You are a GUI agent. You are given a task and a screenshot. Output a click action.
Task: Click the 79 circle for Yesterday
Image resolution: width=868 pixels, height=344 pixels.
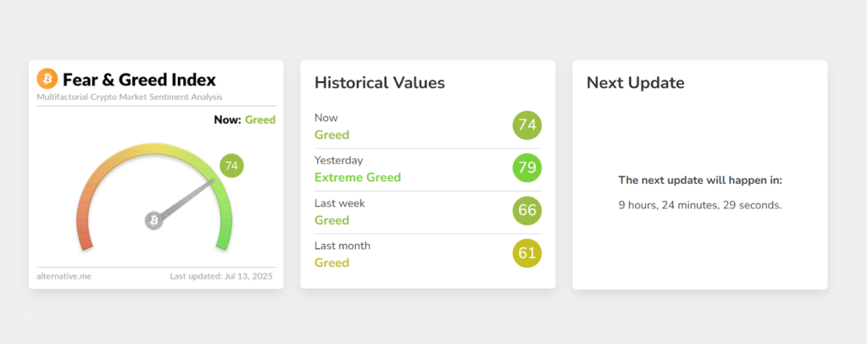(527, 168)
